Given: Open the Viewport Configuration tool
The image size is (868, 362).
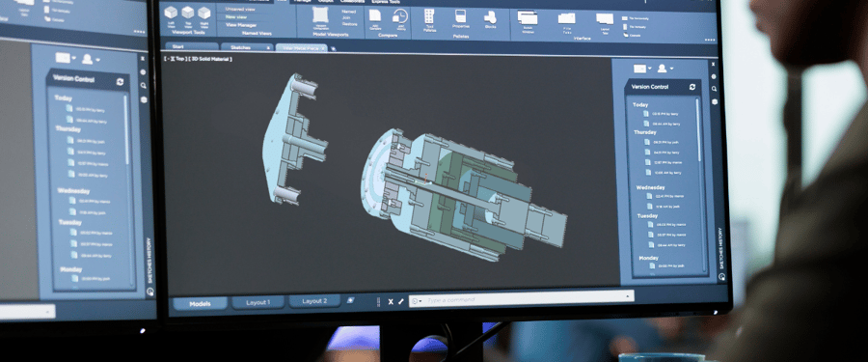Looking at the screenshot, I should click(x=320, y=15).
